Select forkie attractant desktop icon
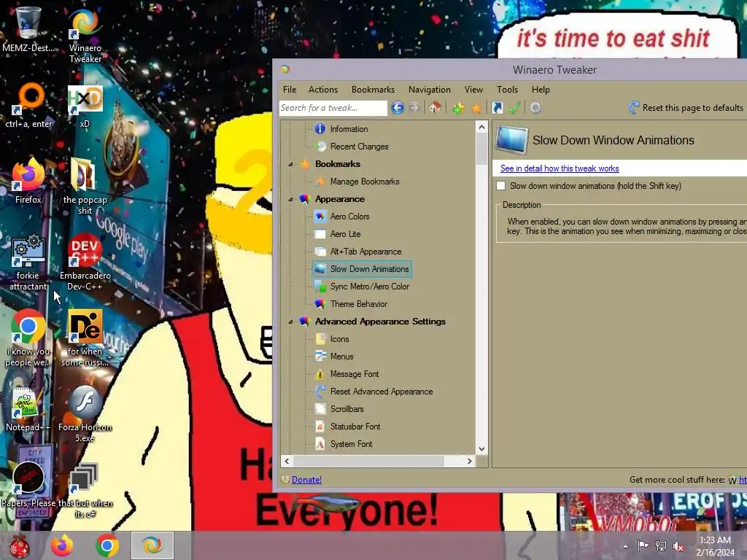Screen dimensions: 747x560 [x=28, y=262]
